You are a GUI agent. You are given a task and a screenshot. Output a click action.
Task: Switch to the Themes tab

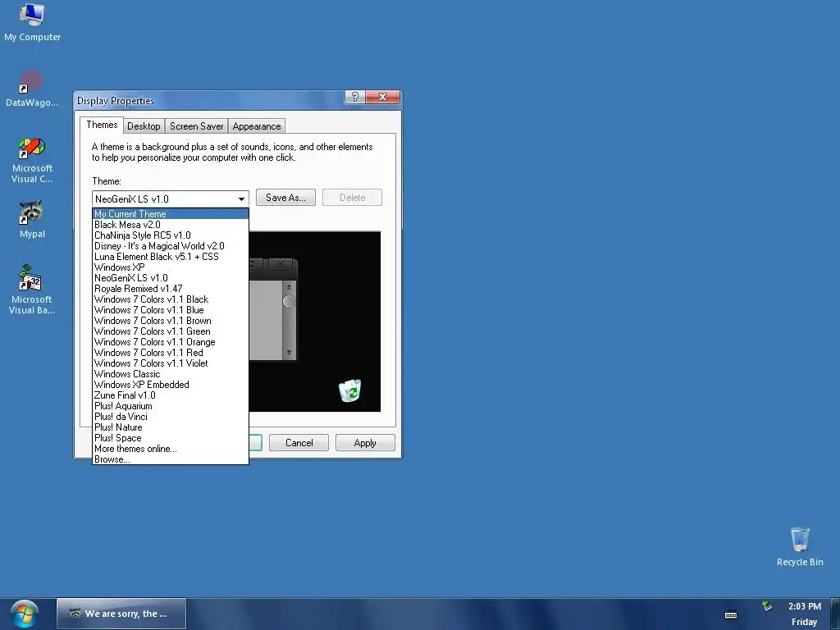coord(102,125)
